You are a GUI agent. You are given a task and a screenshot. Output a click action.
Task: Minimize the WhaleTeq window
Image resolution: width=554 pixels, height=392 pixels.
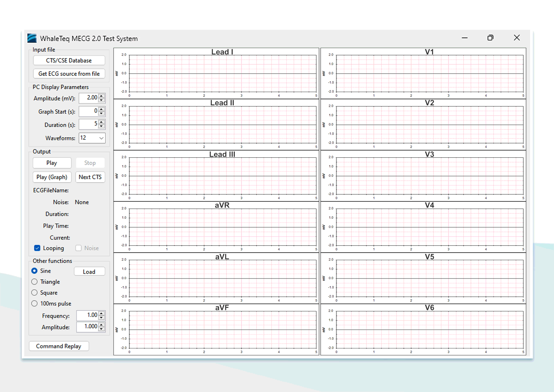click(465, 38)
